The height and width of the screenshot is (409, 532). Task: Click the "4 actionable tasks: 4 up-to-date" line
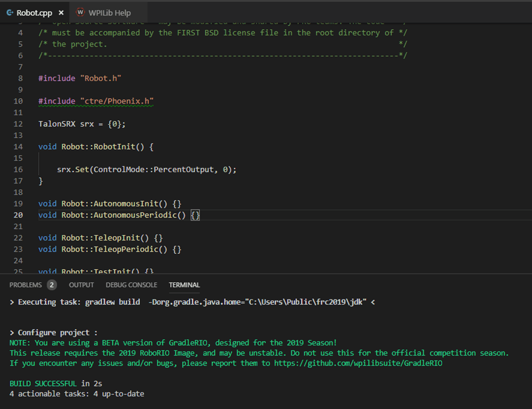click(x=77, y=394)
